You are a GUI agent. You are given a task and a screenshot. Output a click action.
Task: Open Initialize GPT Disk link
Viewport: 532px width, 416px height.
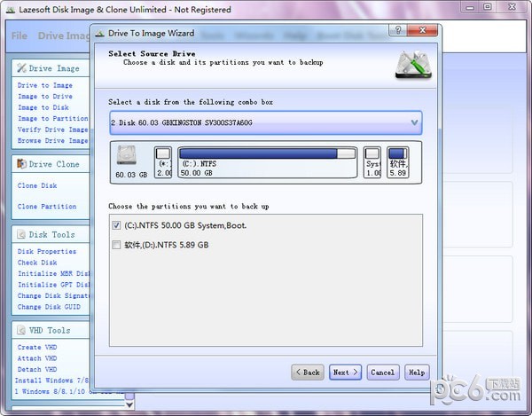pyautogui.click(x=53, y=285)
